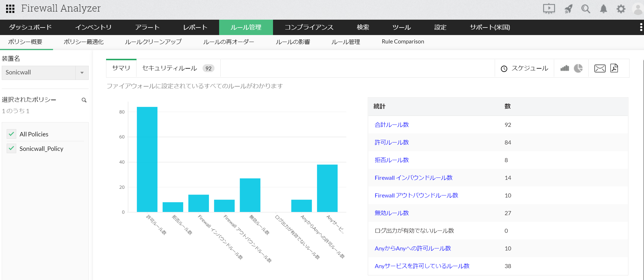Screen dimensions: 644x280
Task: Click the presentation screen icon in header
Action: click(549, 9)
